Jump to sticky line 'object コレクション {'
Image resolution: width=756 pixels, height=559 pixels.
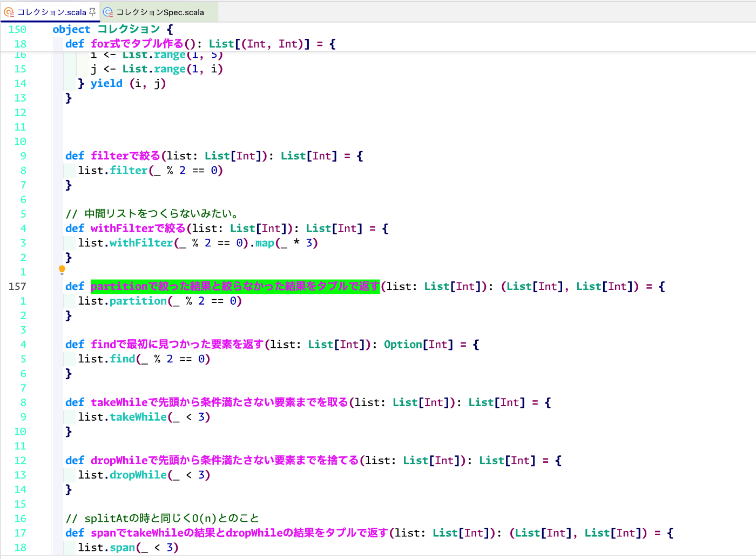[113, 29]
